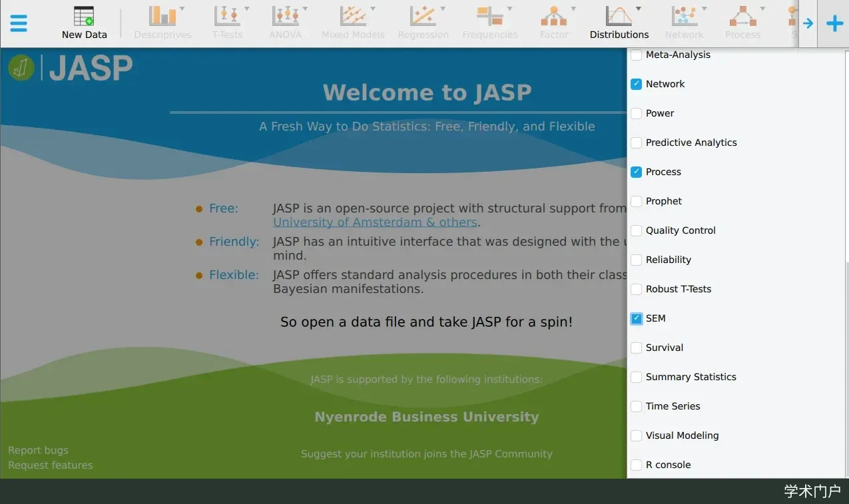Click 'So open a data file' text
Viewport: 849px width, 504px height.
426,322
